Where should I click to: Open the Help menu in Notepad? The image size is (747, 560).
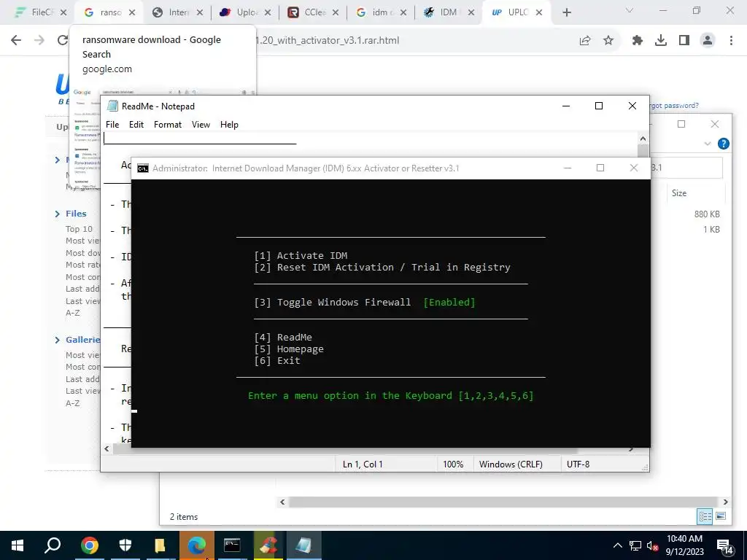229,124
